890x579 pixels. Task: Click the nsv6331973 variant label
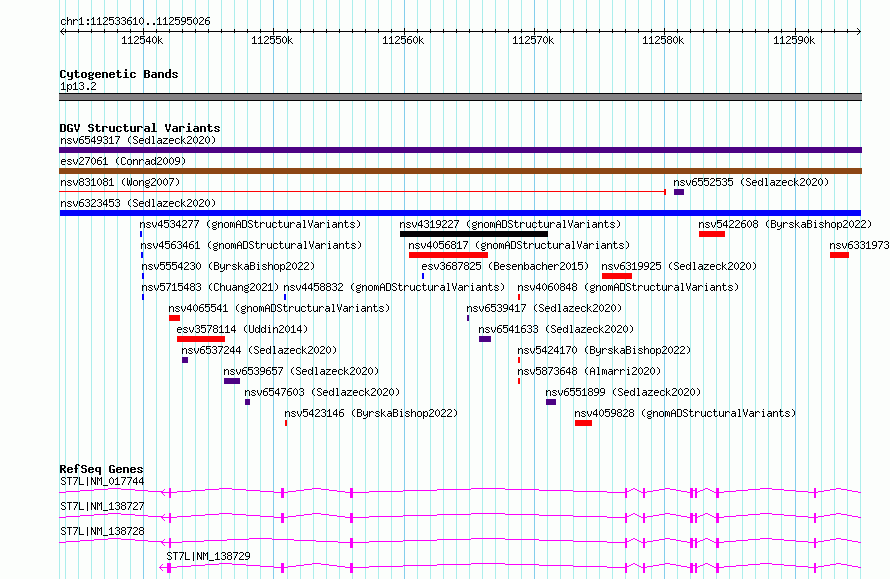[859, 245]
